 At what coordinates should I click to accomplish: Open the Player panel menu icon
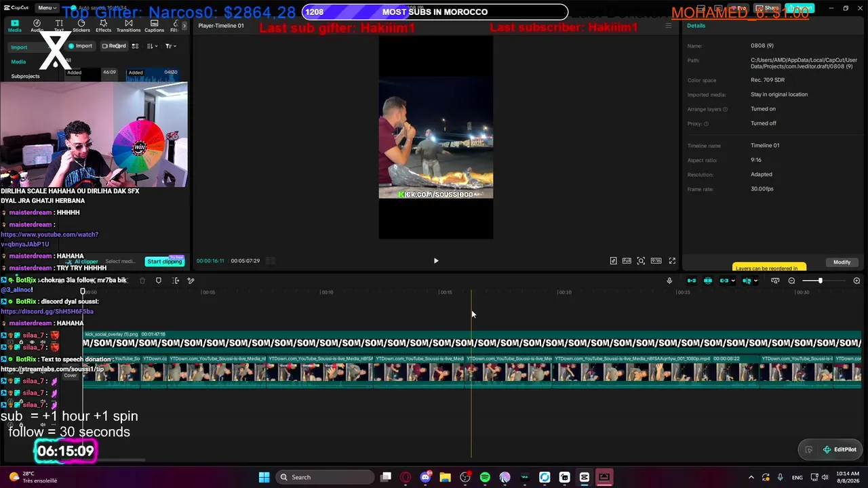tap(668, 26)
